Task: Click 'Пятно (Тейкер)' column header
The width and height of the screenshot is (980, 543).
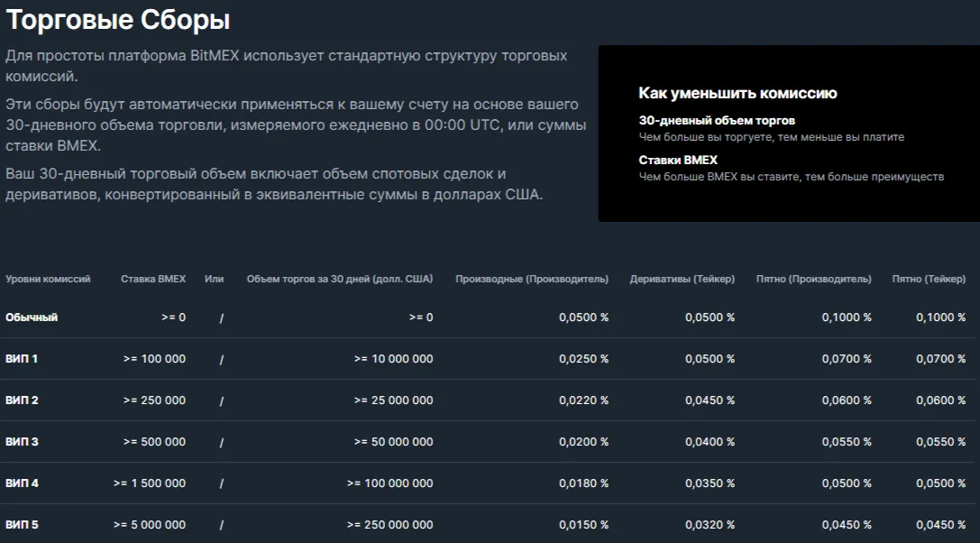Action: click(929, 279)
